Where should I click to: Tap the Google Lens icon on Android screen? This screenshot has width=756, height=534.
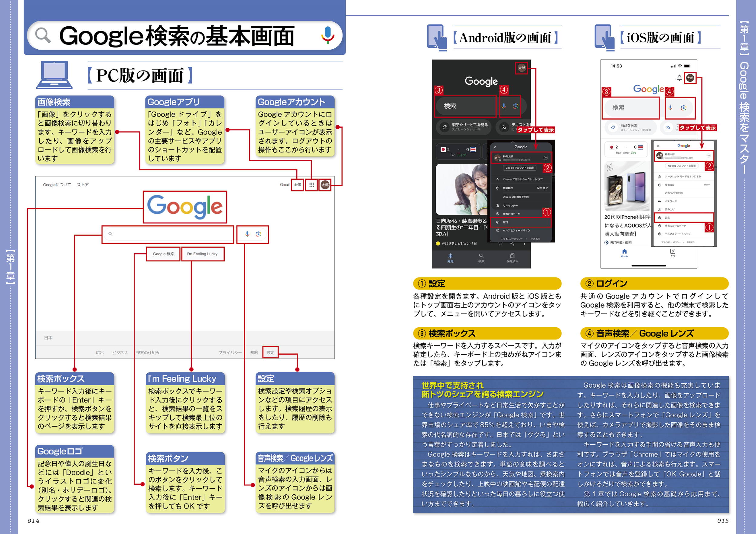[x=516, y=106]
